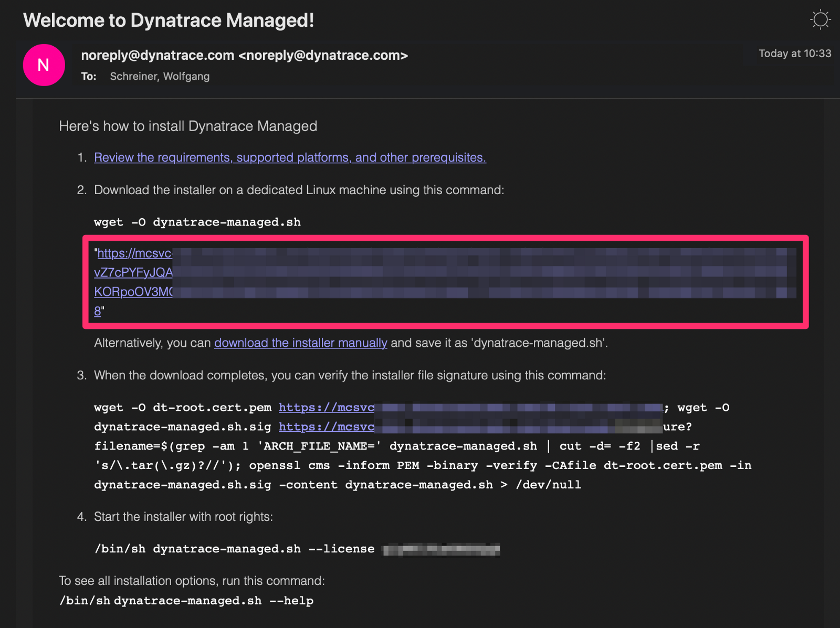Image resolution: width=840 pixels, height=628 pixels.
Task: Click the '/bin/sh dynatrace-managed.sh --help' command
Action: [186, 601]
